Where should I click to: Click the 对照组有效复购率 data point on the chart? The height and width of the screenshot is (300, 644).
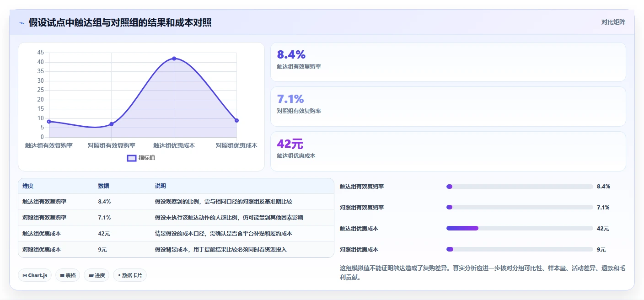click(x=112, y=124)
